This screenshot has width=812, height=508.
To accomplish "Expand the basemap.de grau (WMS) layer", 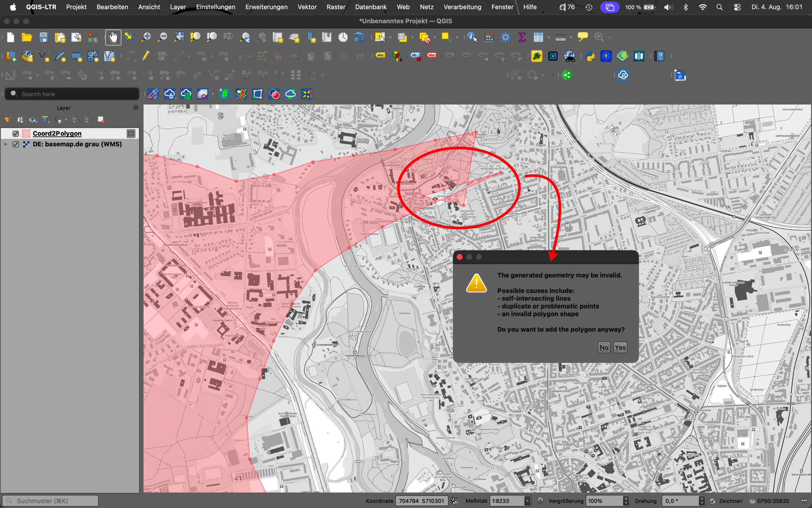I will [6, 144].
